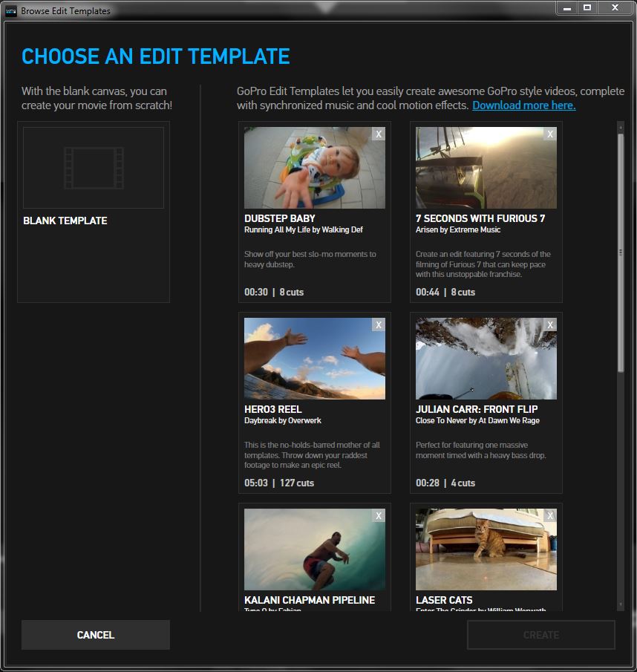Click "Daybreak by Overwerk" subtitle

click(x=283, y=420)
